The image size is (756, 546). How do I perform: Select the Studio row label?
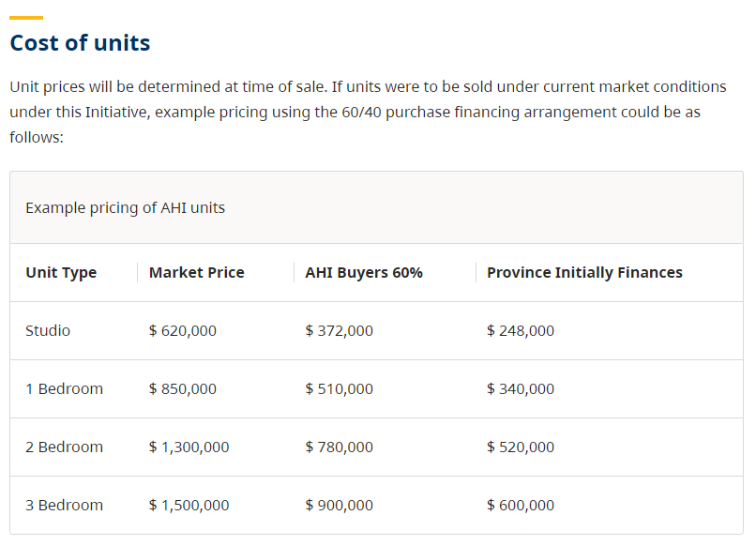pyautogui.click(x=48, y=331)
